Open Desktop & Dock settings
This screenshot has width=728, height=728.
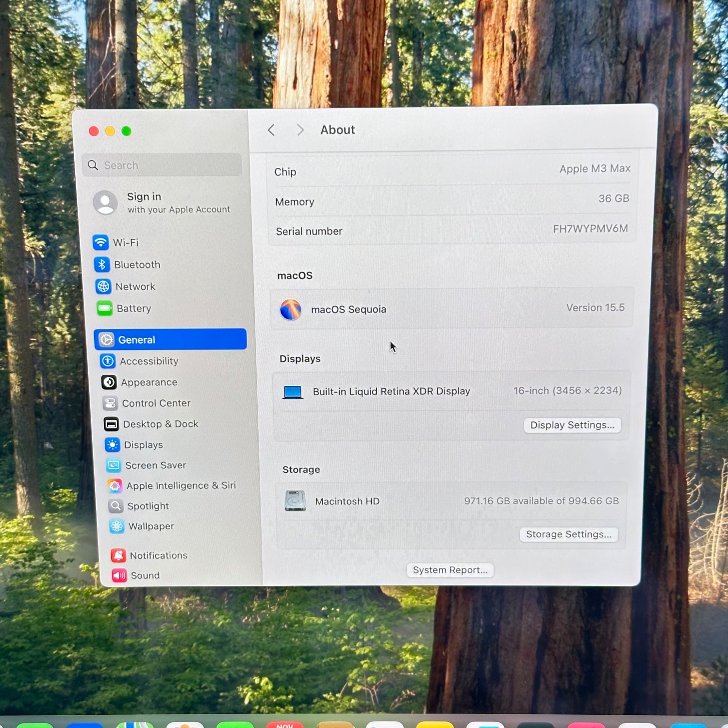(161, 424)
